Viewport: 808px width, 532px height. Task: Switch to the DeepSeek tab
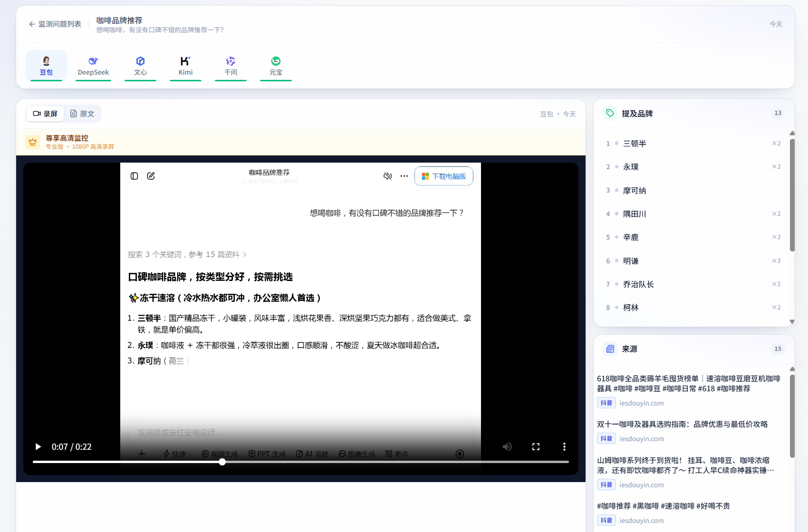[x=93, y=66]
